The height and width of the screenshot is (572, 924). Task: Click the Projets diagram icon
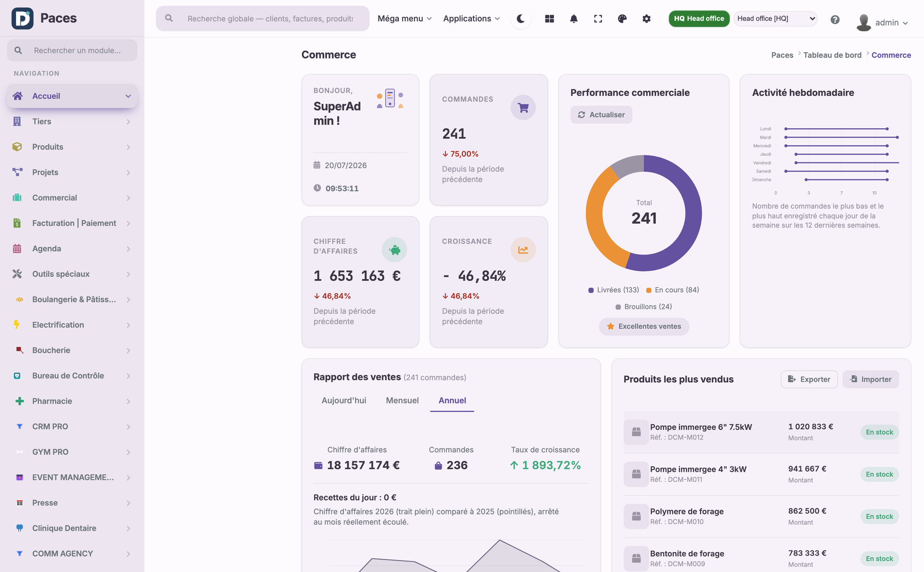tap(17, 172)
